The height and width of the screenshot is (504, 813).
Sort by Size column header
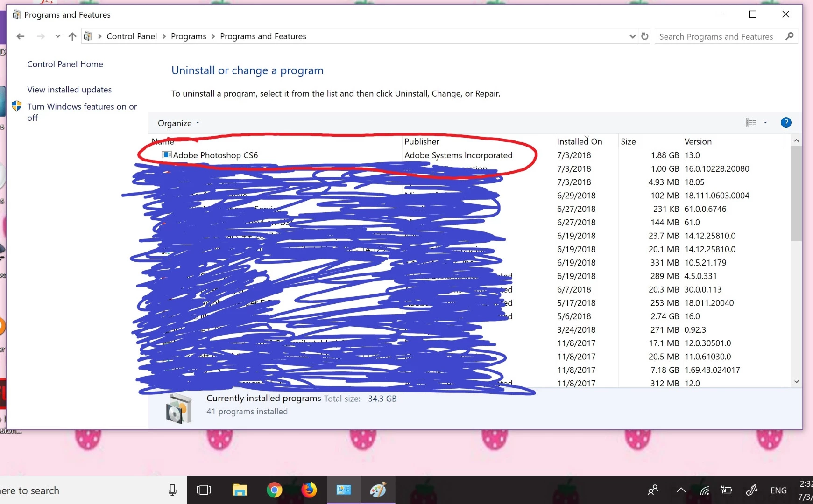[650, 141]
